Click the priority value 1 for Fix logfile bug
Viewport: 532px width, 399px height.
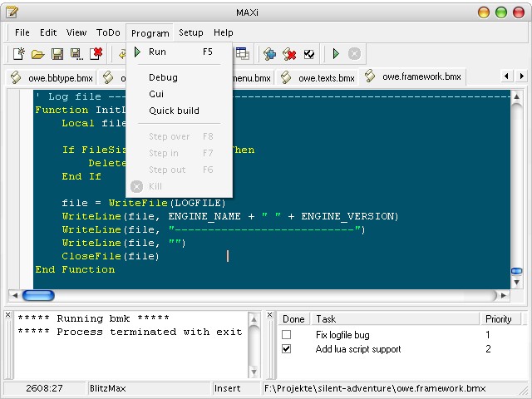(488, 335)
